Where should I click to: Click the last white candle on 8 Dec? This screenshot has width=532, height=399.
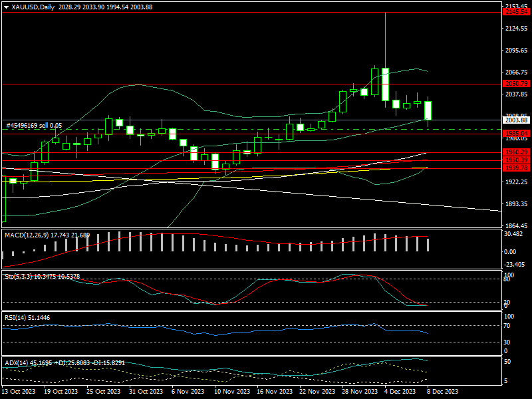click(x=428, y=110)
